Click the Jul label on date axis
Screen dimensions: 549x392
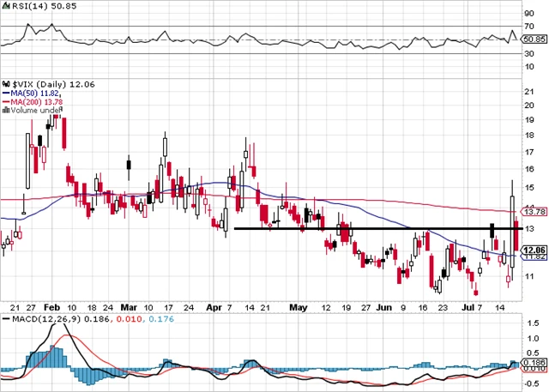[468, 305]
